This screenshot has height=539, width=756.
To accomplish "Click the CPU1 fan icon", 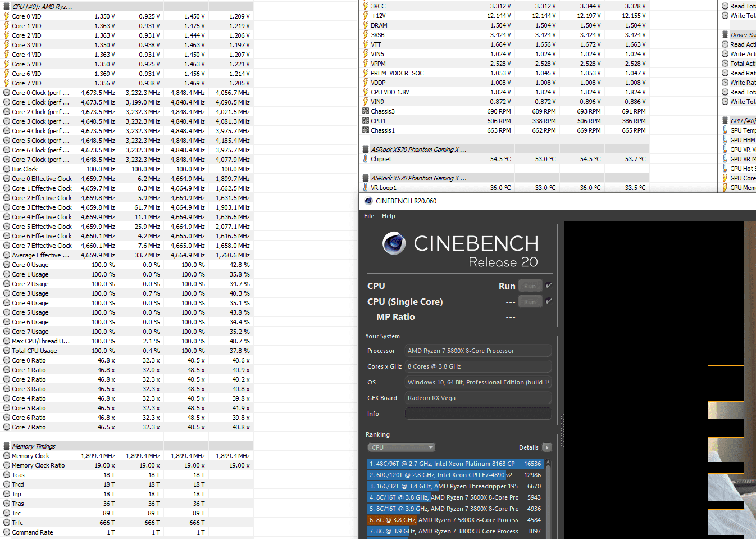I will click(366, 121).
